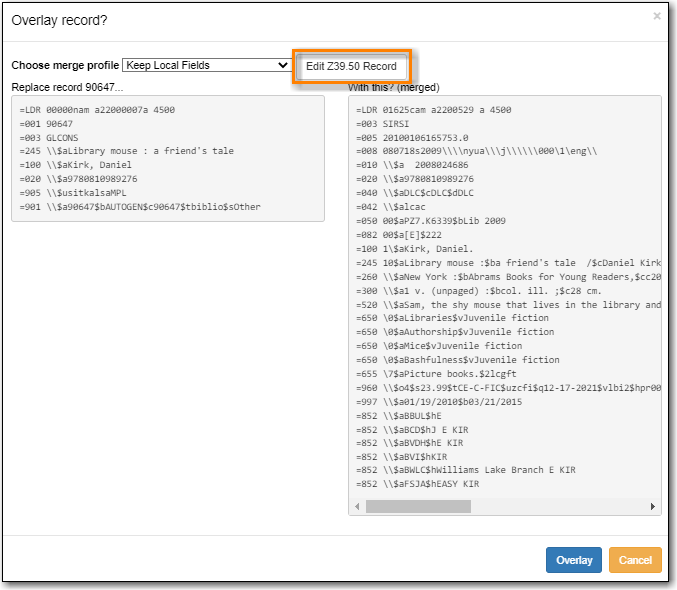This screenshot has height=590, width=677.
Task: Click the horizontal scrollbar thumb in the merged record pane
Action: click(418, 506)
